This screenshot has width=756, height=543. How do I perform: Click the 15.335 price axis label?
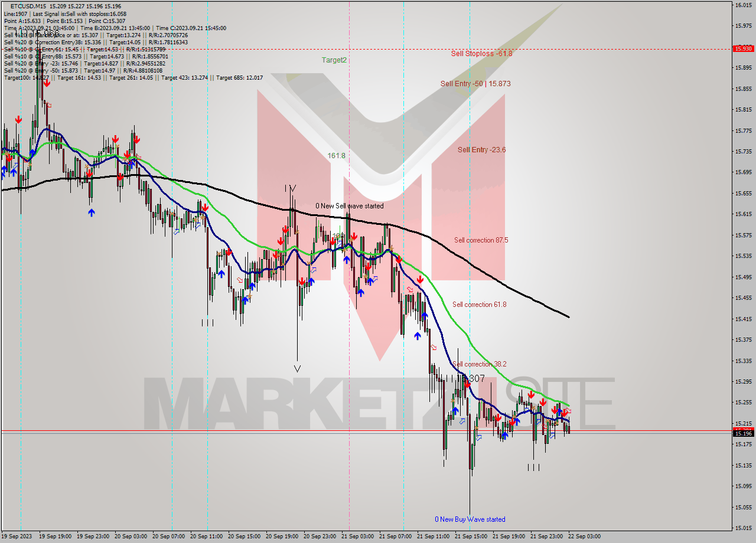(742, 361)
